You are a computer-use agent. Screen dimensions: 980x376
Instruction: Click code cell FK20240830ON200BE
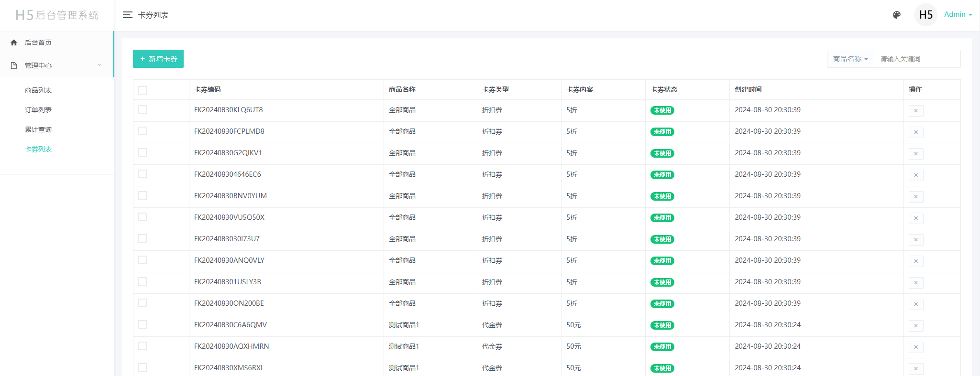click(229, 303)
